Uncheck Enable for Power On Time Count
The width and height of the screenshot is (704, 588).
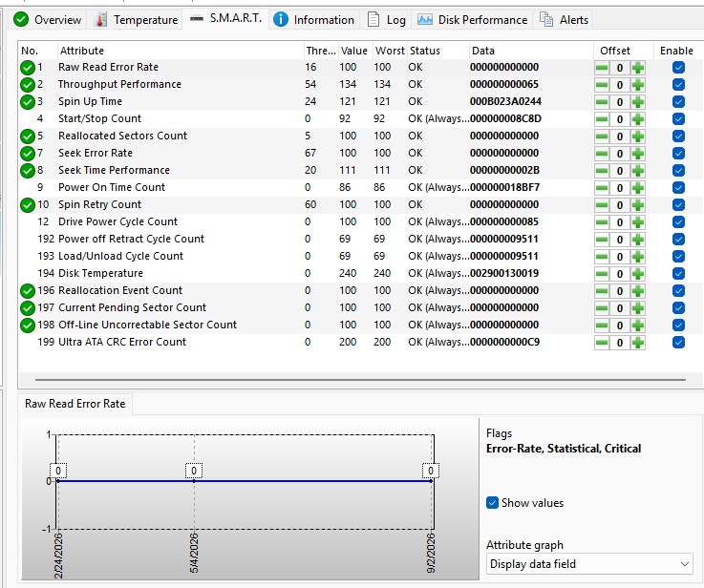pyautogui.click(x=678, y=187)
